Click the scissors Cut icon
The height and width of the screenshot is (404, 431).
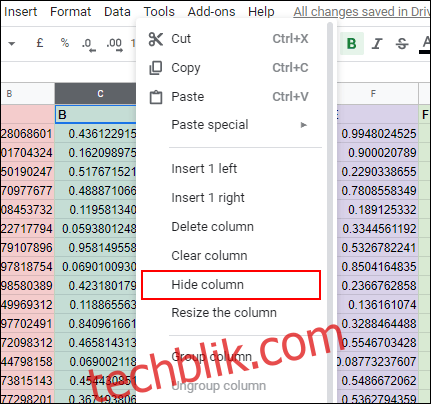(156, 39)
